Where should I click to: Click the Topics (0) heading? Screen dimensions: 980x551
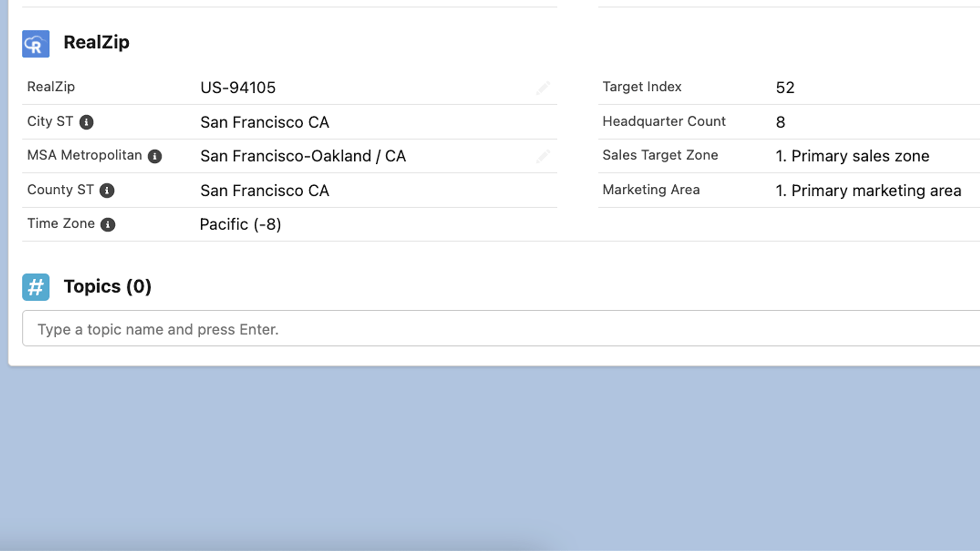[x=107, y=287]
